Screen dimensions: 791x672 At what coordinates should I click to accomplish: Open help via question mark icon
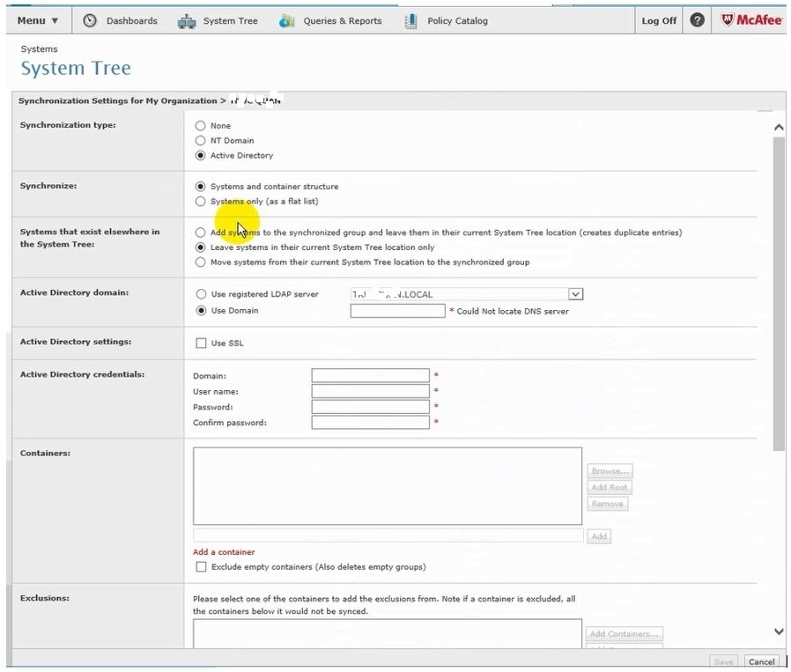pos(697,20)
